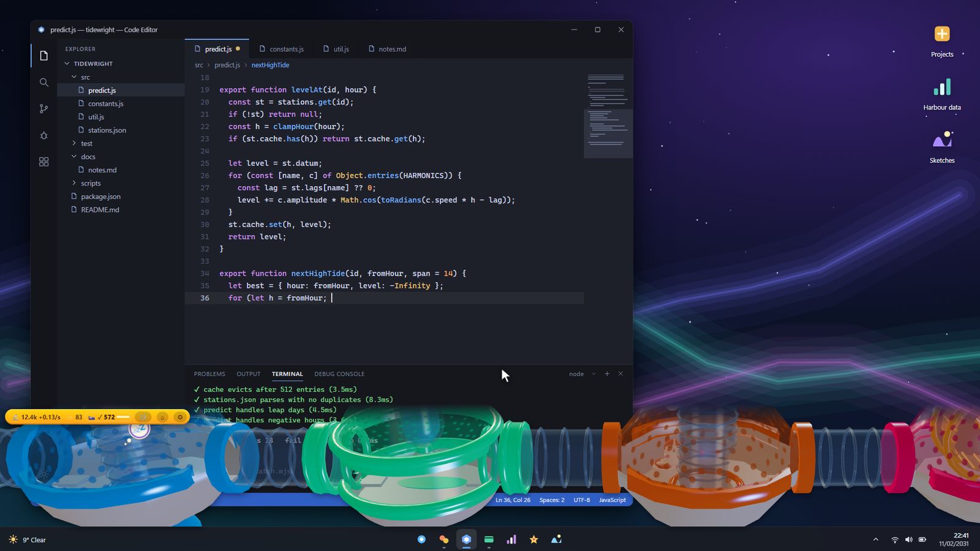This screenshot has height=551, width=980.
Task: Open the orange-yellow circles app in taskbar
Action: [444, 539]
